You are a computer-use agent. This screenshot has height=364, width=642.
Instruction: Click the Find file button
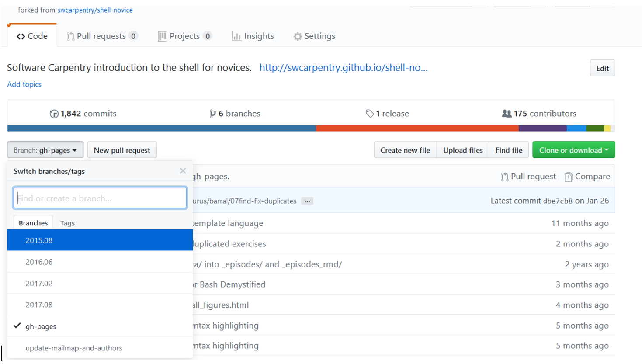509,150
